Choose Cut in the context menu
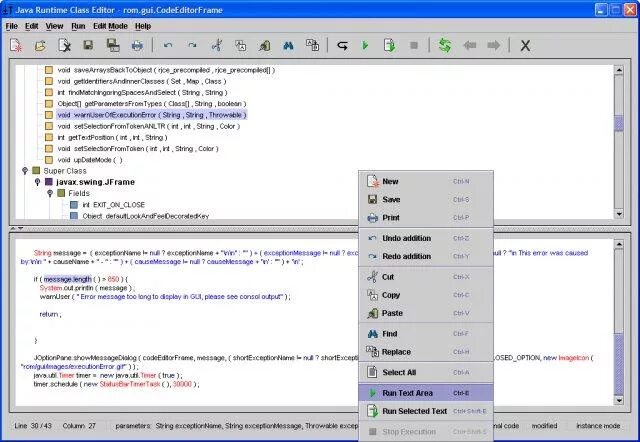 tap(426, 277)
